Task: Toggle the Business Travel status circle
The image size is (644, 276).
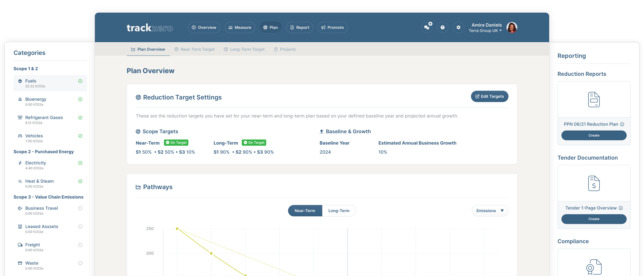Action: 80,208
